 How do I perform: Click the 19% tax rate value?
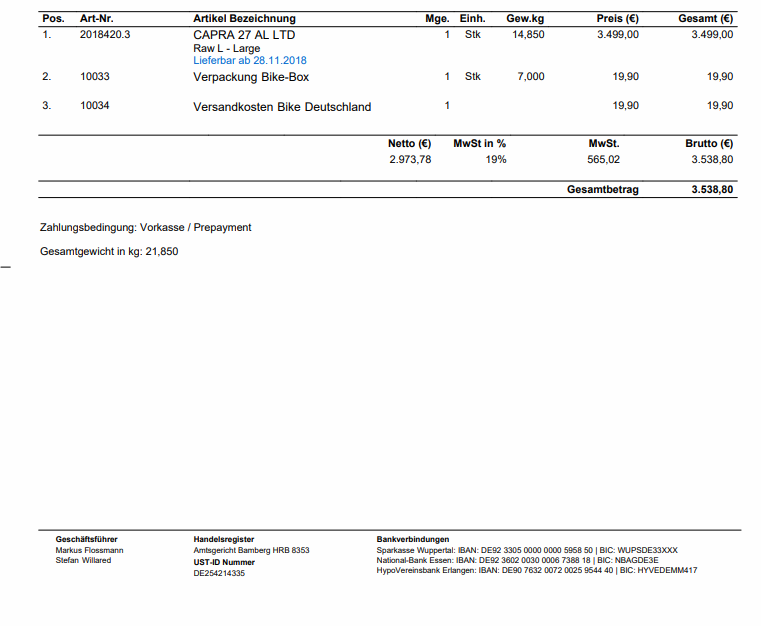pyautogui.click(x=496, y=159)
